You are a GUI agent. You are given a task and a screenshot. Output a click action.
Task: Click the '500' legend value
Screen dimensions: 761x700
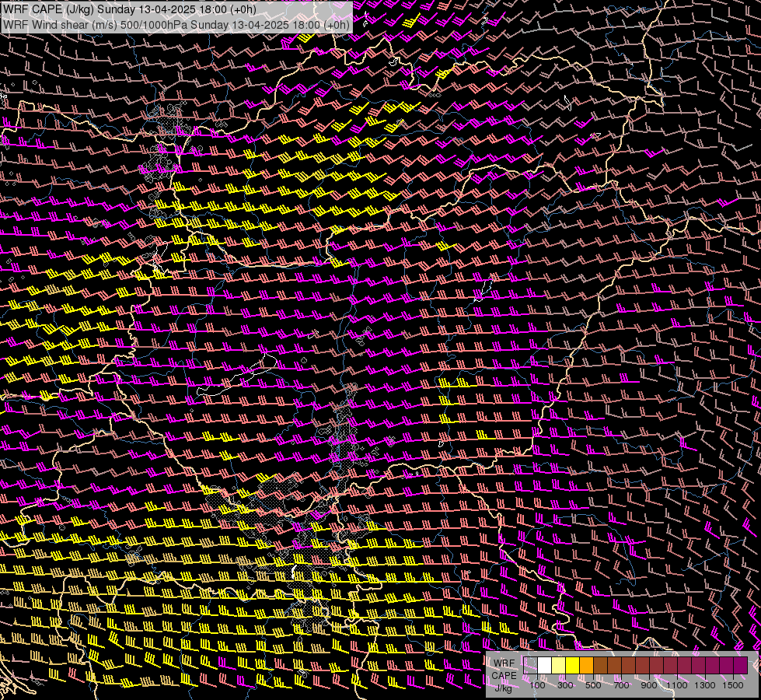[593, 685]
